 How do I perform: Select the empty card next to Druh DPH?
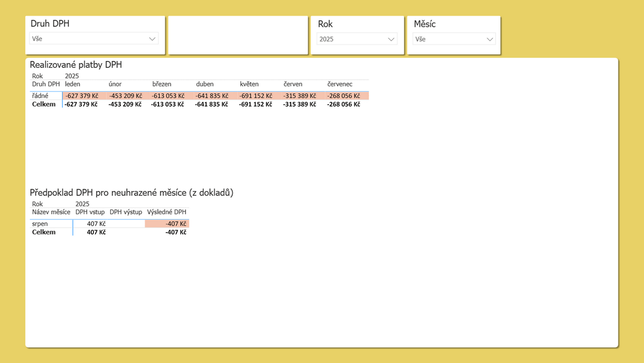click(238, 35)
